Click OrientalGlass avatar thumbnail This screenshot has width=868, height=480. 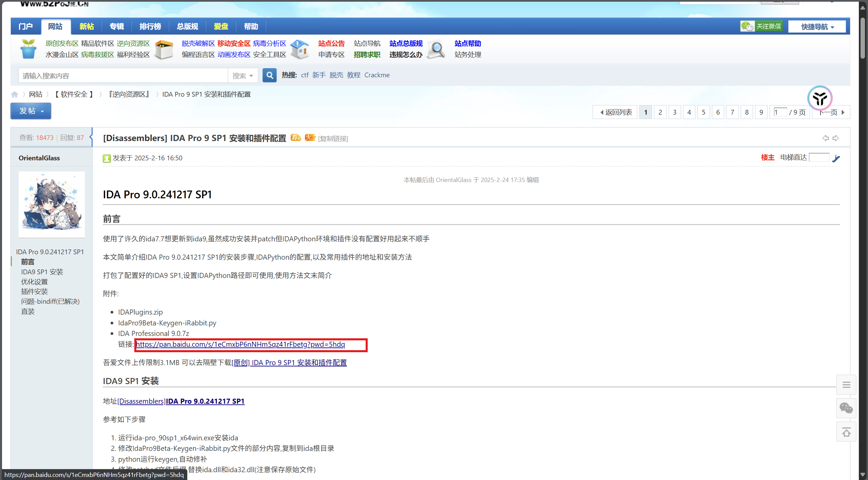[52, 204]
